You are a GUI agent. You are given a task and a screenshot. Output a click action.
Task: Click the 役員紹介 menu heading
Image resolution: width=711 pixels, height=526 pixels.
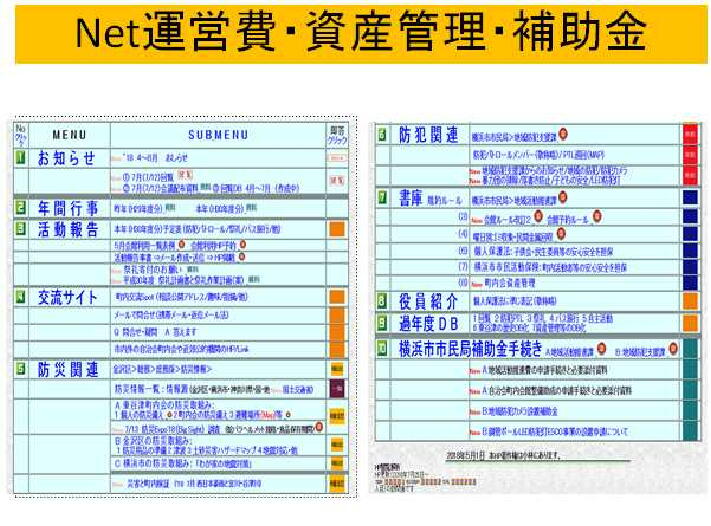(x=431, y=300)
